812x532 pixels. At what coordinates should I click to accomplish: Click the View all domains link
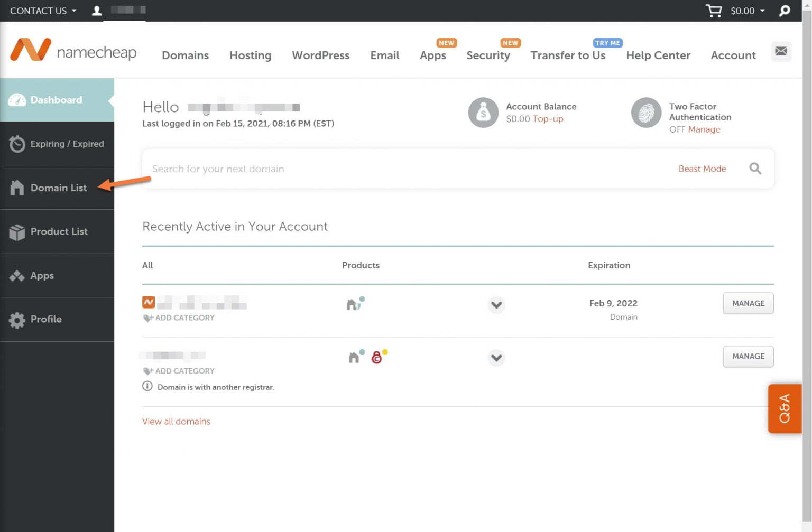point(176,421)
